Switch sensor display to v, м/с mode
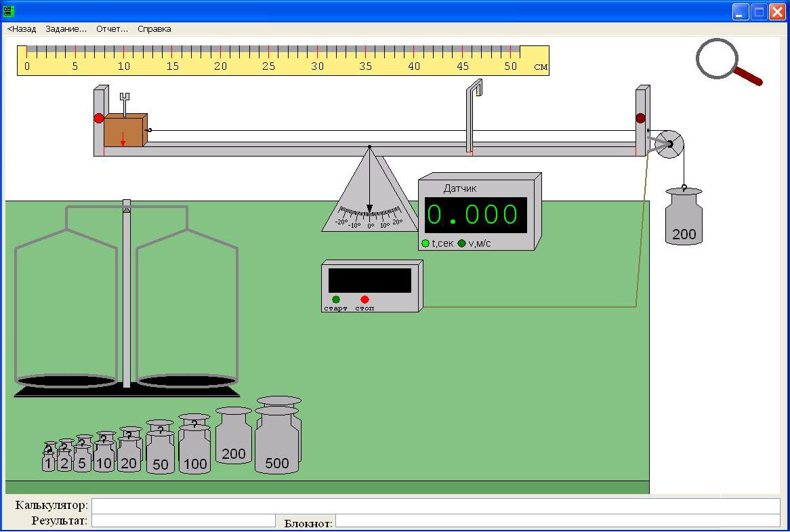 pos(462,243)
